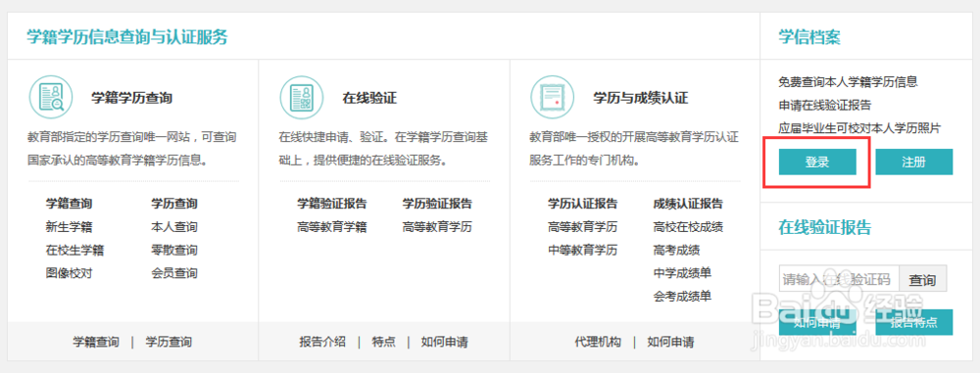
Task: Click the teal 注册 button
Action: [913, 162]
